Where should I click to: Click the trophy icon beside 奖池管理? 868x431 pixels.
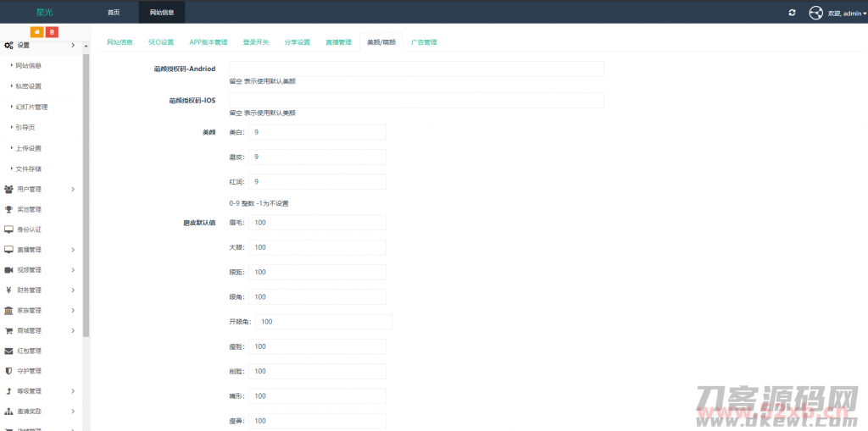pyautogui.click(x=8, y=210)
